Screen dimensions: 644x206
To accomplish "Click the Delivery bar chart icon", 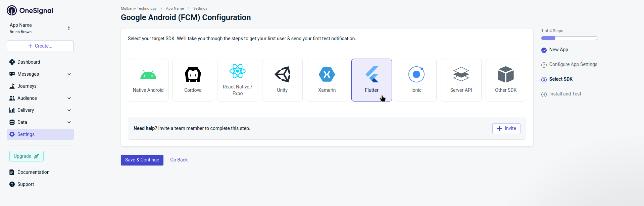I will [12, 110].
